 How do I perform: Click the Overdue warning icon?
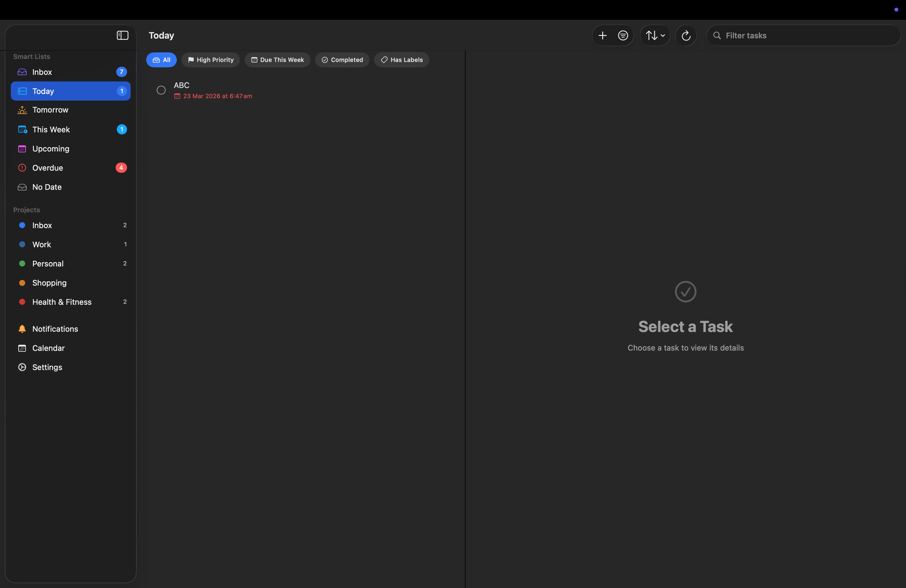click(x=22, y=168)
